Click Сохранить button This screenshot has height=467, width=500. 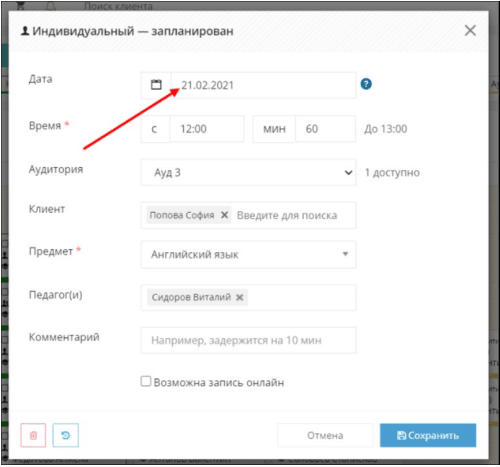coord(428,435)
